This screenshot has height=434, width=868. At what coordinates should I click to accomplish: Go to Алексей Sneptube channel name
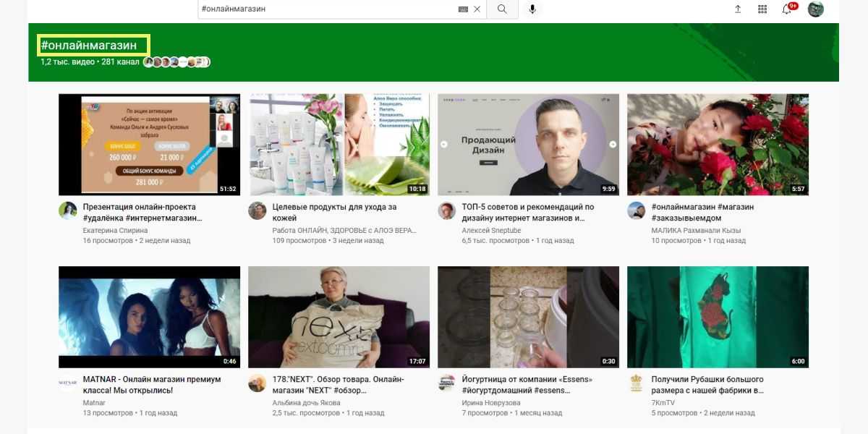491,231
